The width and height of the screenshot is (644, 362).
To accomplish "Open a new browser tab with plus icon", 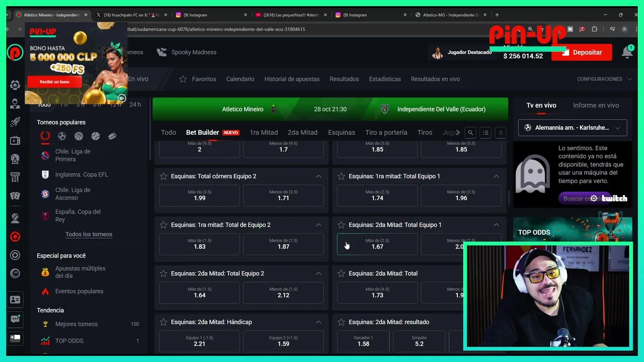I will click(x=497, y=15).
